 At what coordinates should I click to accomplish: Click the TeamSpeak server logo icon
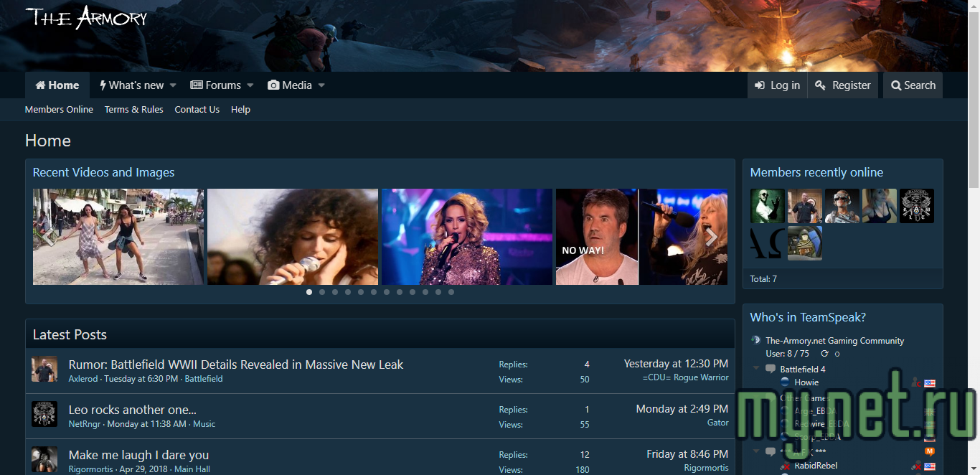tap(755, 341)
